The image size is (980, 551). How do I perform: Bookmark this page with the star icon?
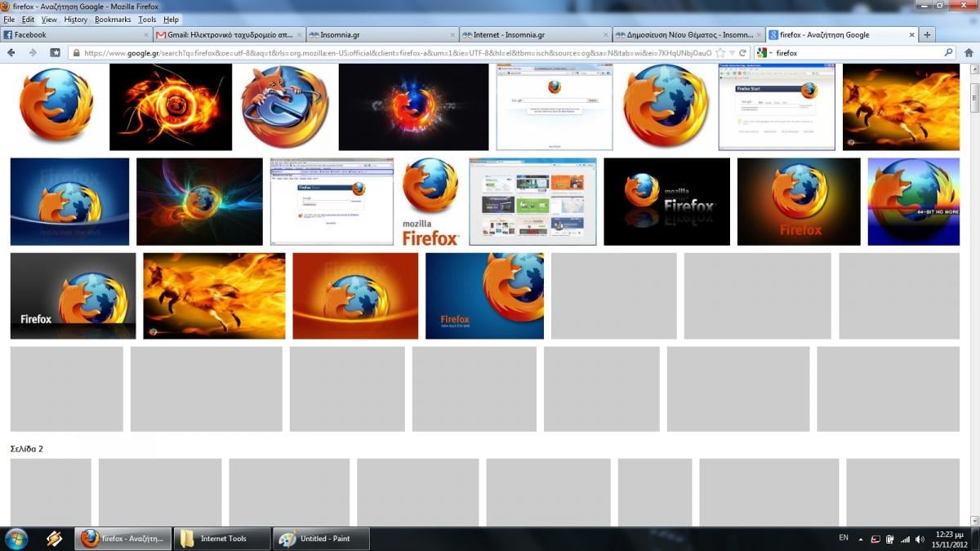coord(720,52)
